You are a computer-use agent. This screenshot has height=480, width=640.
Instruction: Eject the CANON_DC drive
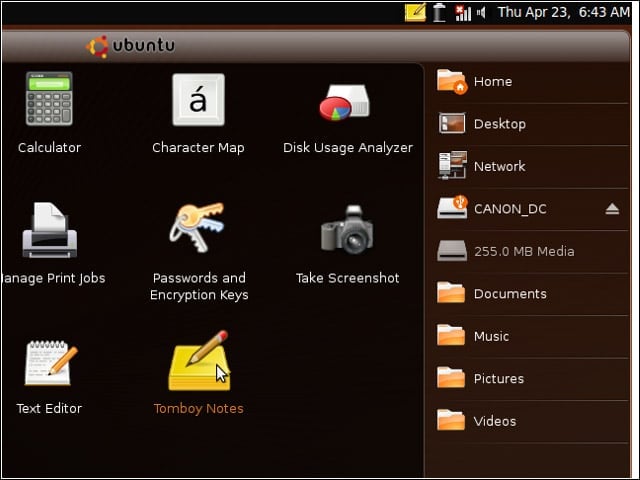click(x=612, y=209)
